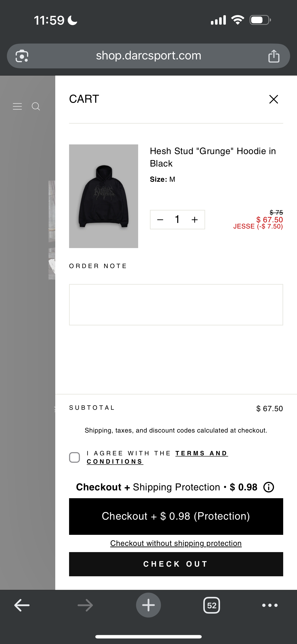Tap the CHECK OUT button
Image resolution: width=297 pixels, height=644 pixels.
tap(176, 564)
